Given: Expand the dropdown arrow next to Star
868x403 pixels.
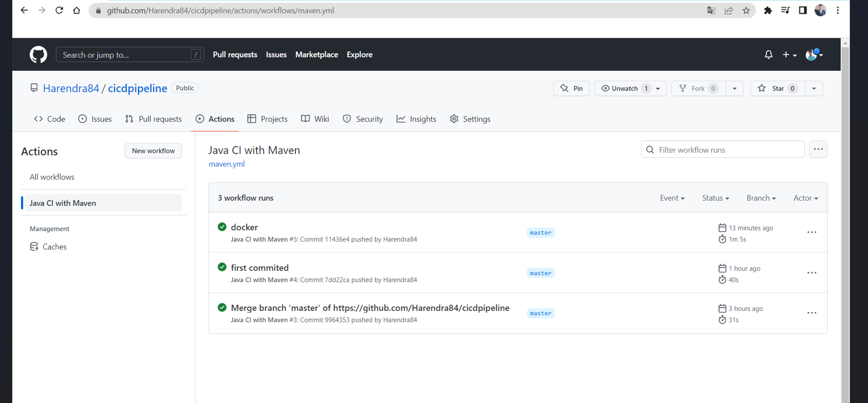Looking at the screenshot, I should [x=814, y=88].
